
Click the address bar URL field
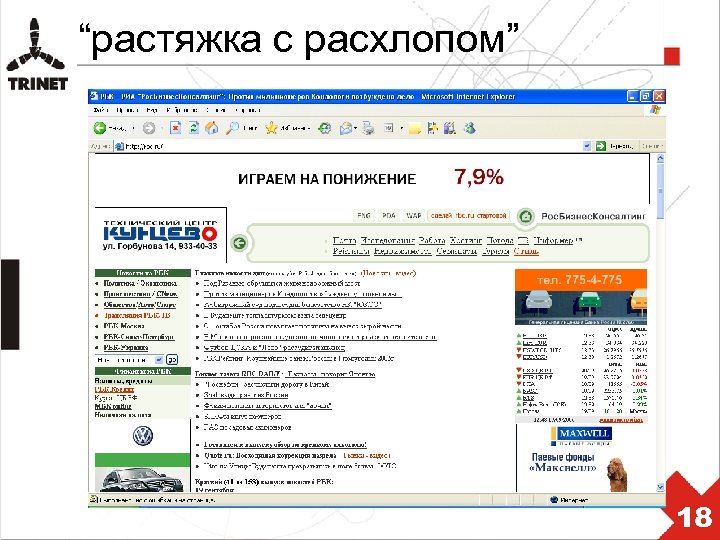(x=349, y=146)
